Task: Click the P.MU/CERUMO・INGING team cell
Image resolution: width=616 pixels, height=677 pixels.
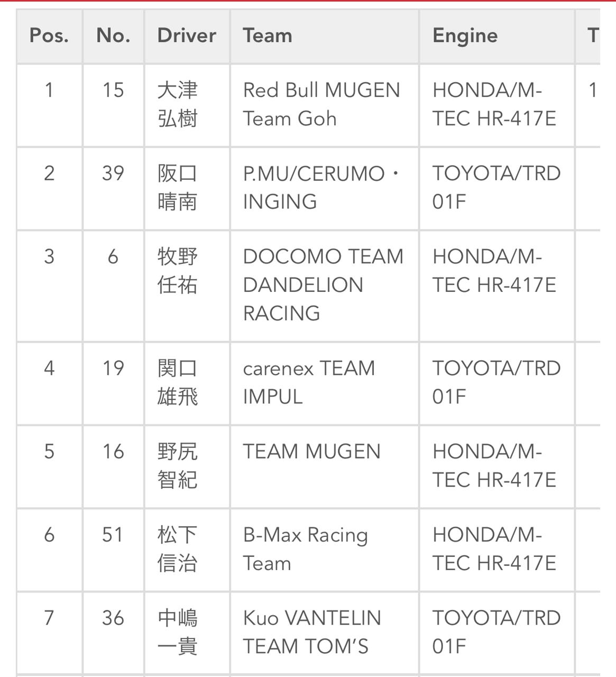Action: (325, 188)
